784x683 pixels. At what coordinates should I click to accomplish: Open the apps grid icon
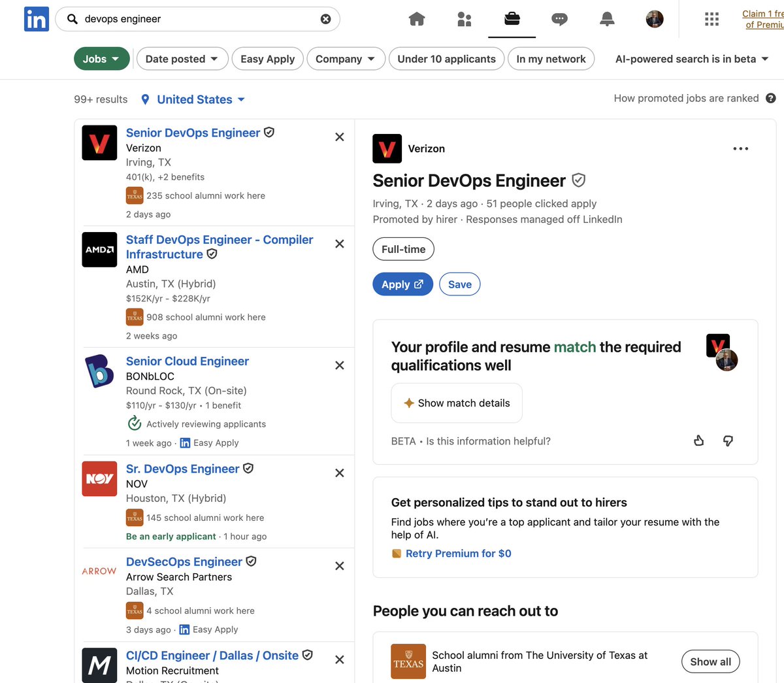[712, 19]
